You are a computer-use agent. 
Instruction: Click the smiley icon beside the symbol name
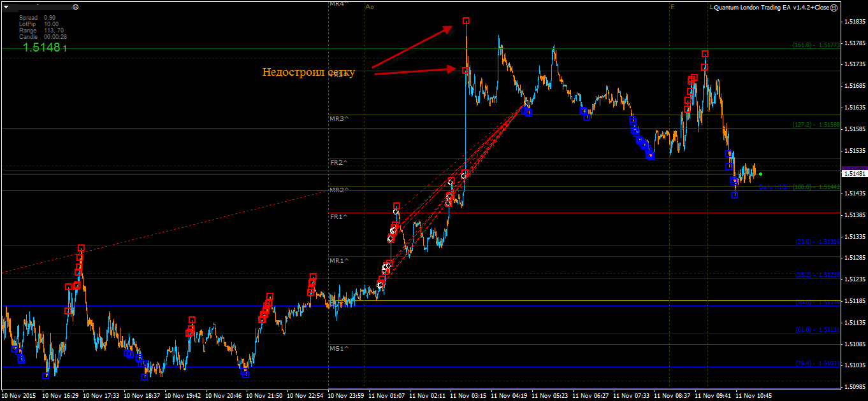76,6
